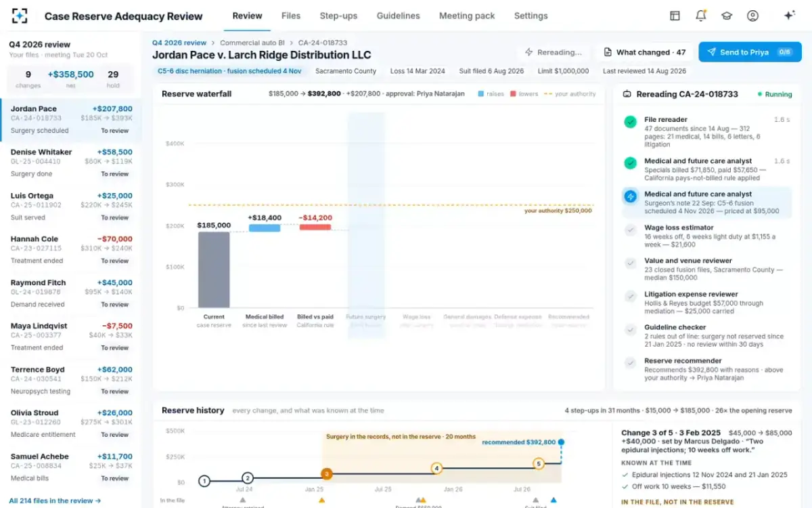Click the blue active-step lightning icon
Image resolution: width=812 pixels, height=508 pixels.
(x=631, y=196)
